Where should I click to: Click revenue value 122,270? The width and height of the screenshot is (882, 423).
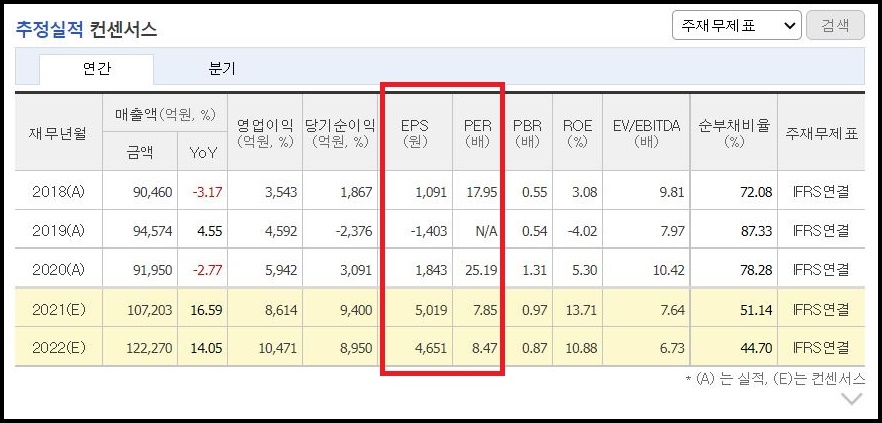[148, 349]
